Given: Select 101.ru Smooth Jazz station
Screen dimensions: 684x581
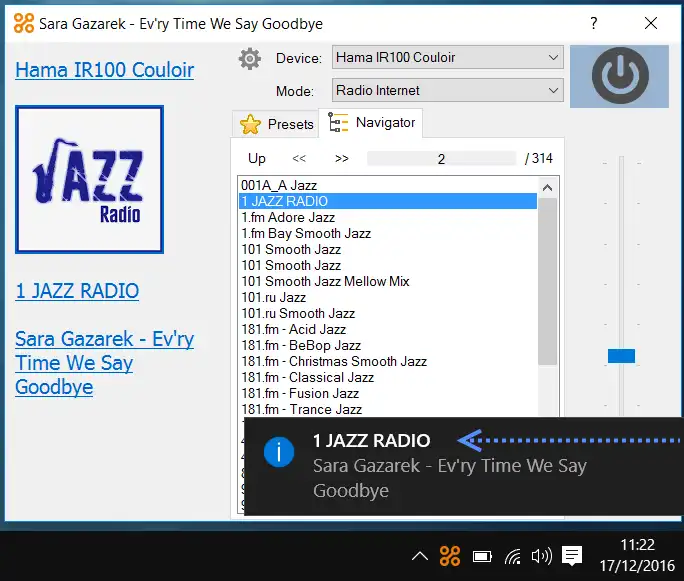Looking at the screenshot, I should click(x=388, y=313).
